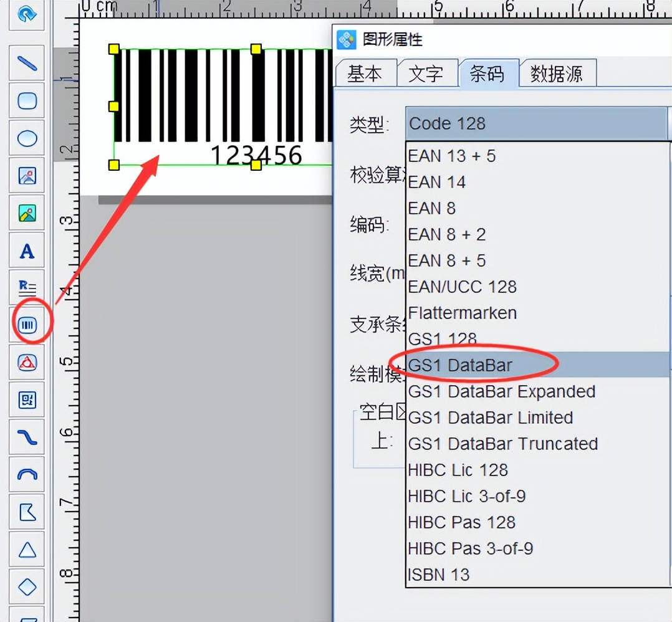The height and width of the screenshot is (622, 672).
Task: Choose HIBC Pas 3-of-9 type
Action: pyautogui.click(x=538, y=548)
